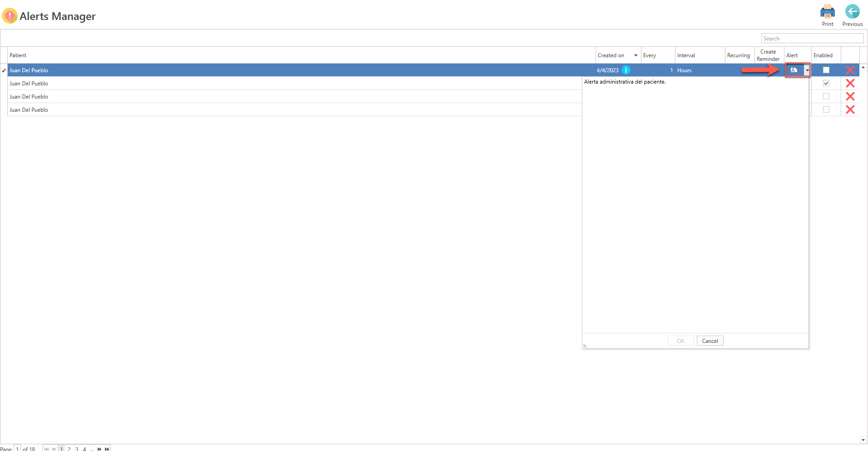Click the Alert column header
This screenshot has height=451, width=868.
tap(798, 55)
